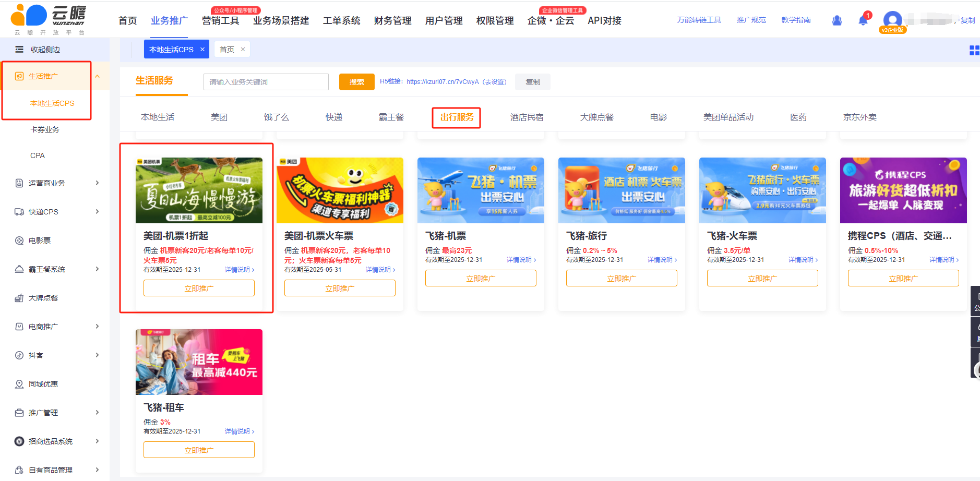Expand the 自有商品管理 chevron

[97, 470]
